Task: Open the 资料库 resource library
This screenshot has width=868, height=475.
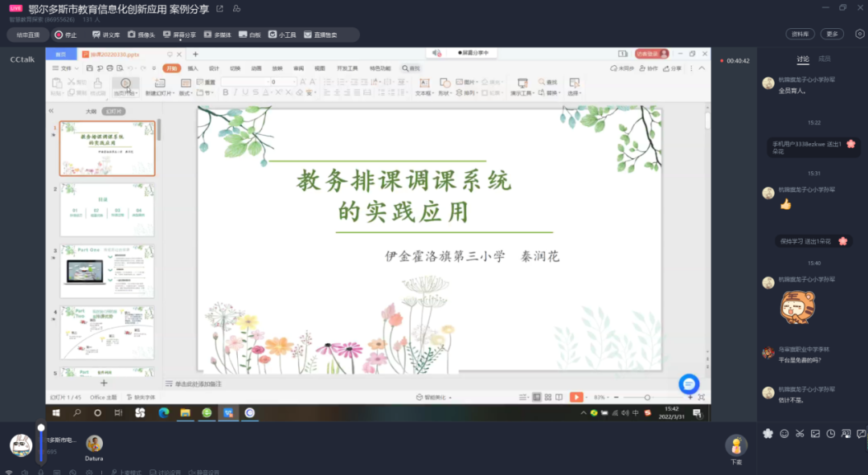Action: click(x=800, y=35)
